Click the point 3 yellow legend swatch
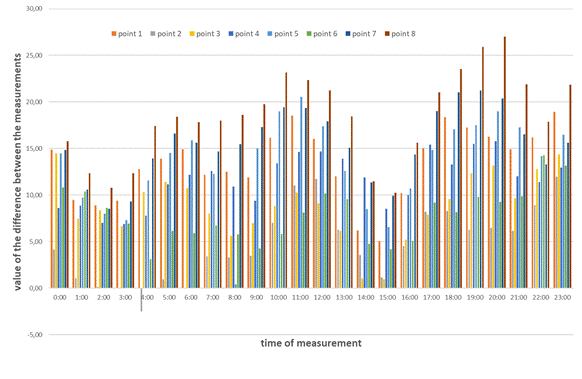This screenshot has width=582, height=379. [x=192, y=34]
